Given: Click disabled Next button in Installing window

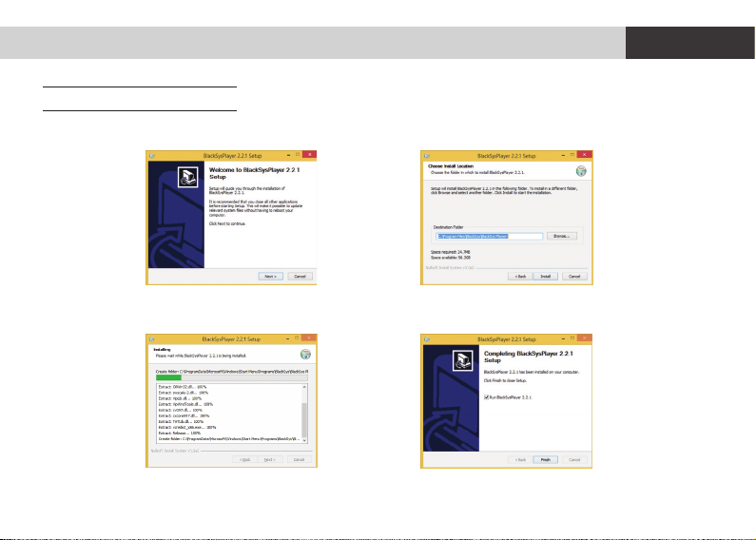Looking at the screenshot, I should click(270, 459).
